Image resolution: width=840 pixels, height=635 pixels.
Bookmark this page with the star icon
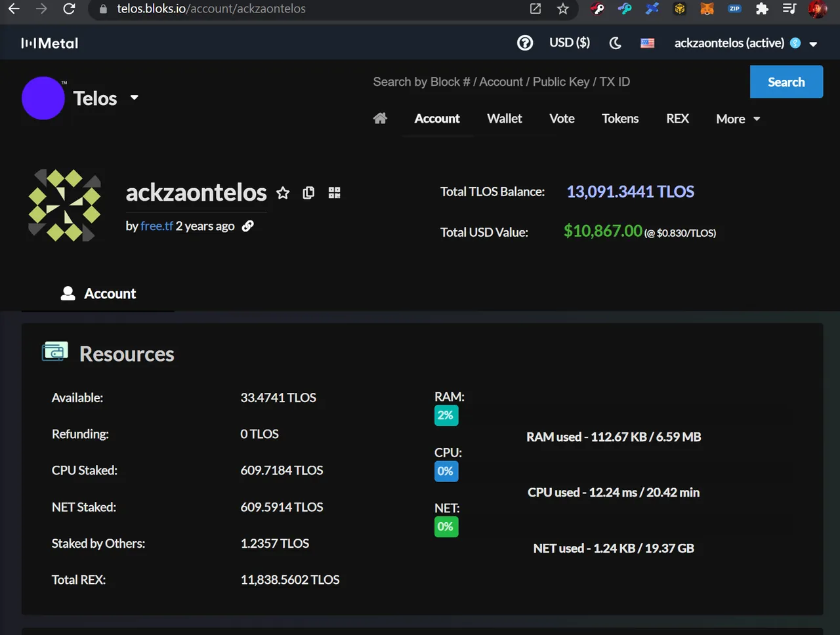[563, 9]
